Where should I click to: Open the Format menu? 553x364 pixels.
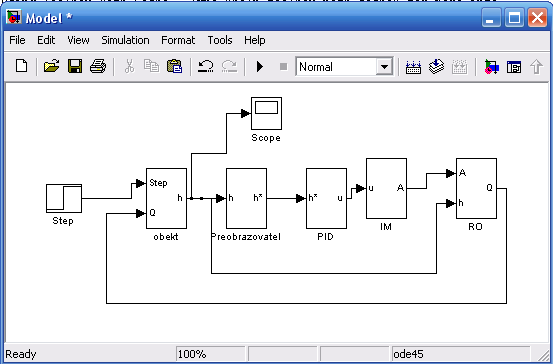tap(178, 40)
